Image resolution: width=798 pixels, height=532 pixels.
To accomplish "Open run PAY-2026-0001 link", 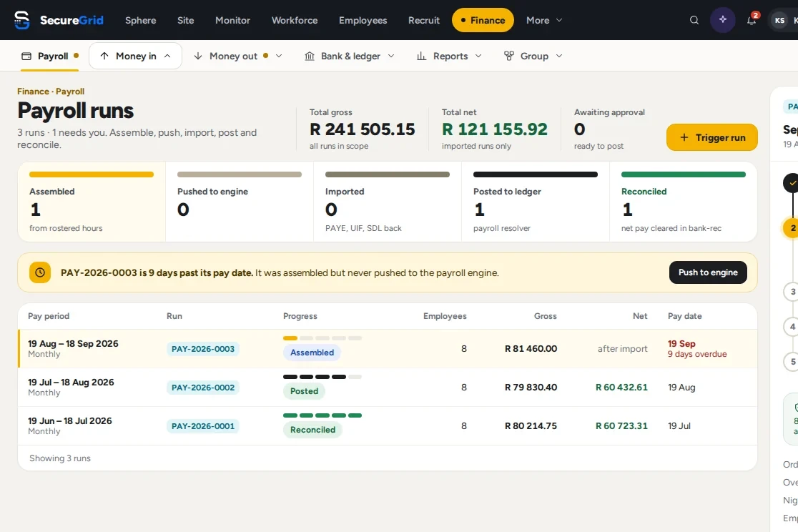I will [x=203, y=426].
